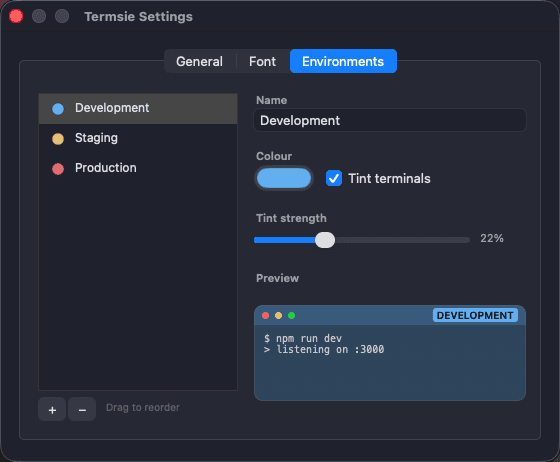Click the "Drag to reorder" hint text
560x462 pixels.
[143, 407]
